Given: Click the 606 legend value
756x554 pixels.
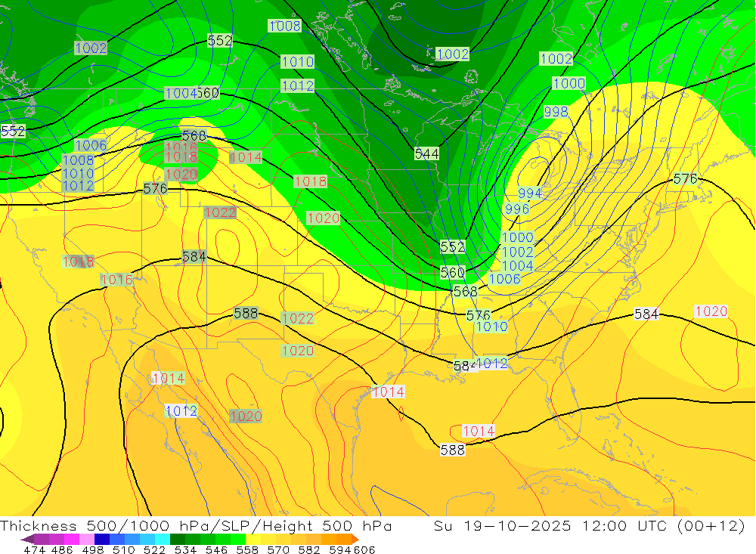Looking at the screenshot, I should 364,549.
